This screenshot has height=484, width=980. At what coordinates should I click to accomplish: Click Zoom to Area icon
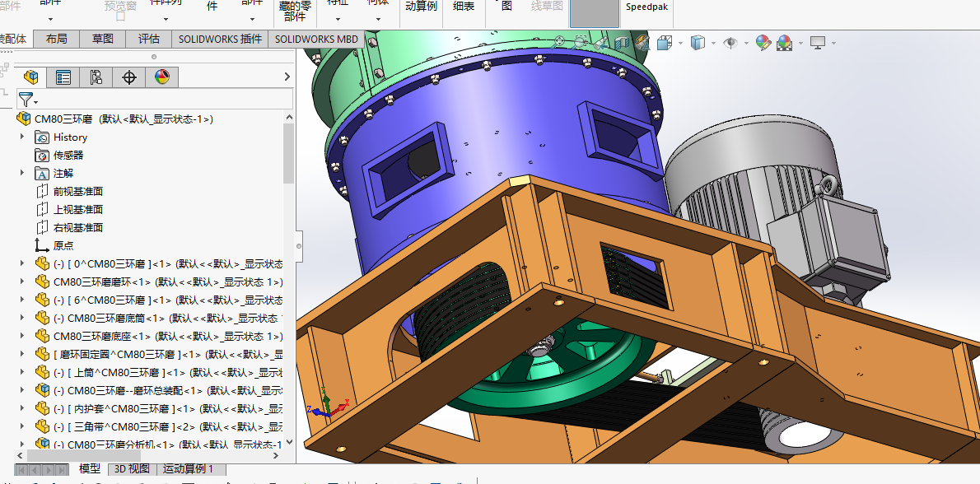580,43
